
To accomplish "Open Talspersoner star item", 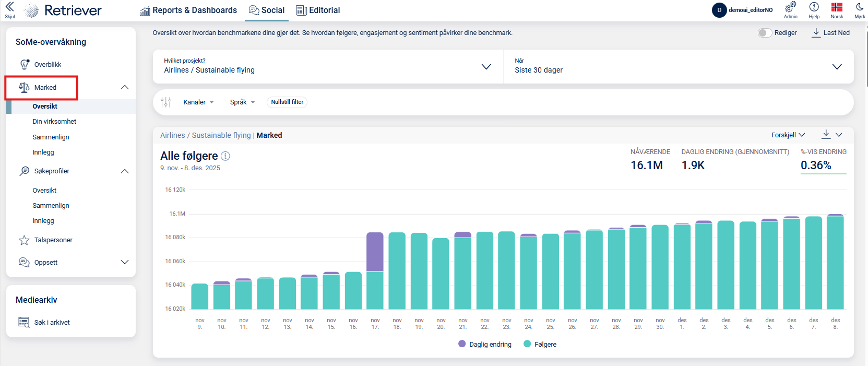I will click(x=53, y=240).
